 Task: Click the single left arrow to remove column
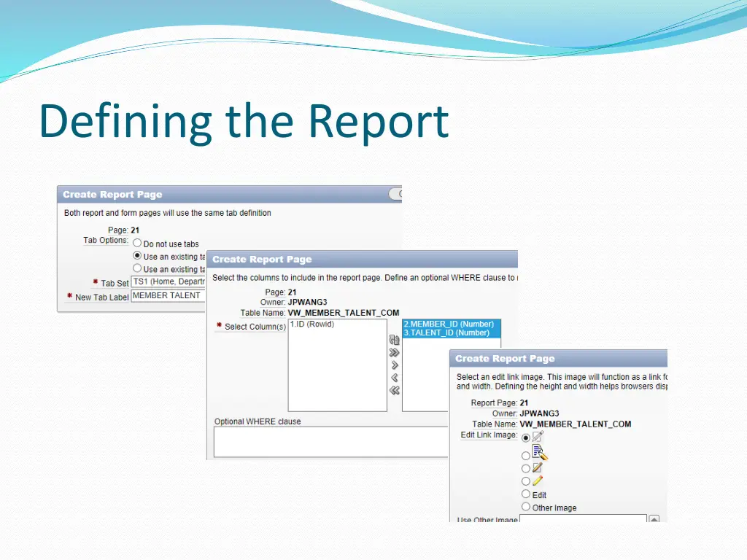coord(395,378)
